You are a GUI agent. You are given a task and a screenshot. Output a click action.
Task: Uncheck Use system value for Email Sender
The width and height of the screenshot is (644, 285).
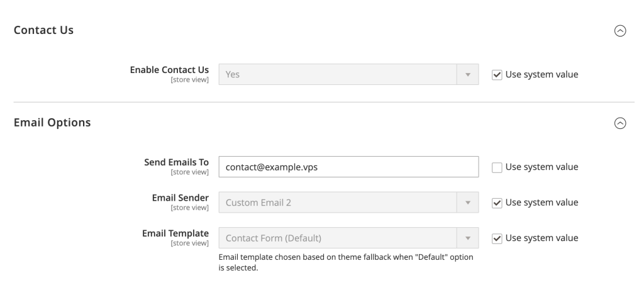coord(497,203)
